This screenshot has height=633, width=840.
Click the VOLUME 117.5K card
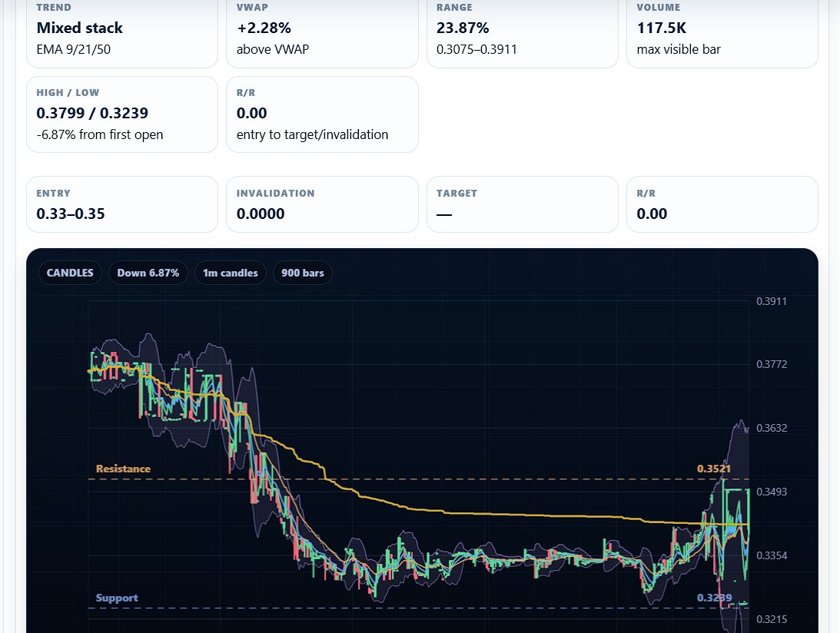[722, 32]
